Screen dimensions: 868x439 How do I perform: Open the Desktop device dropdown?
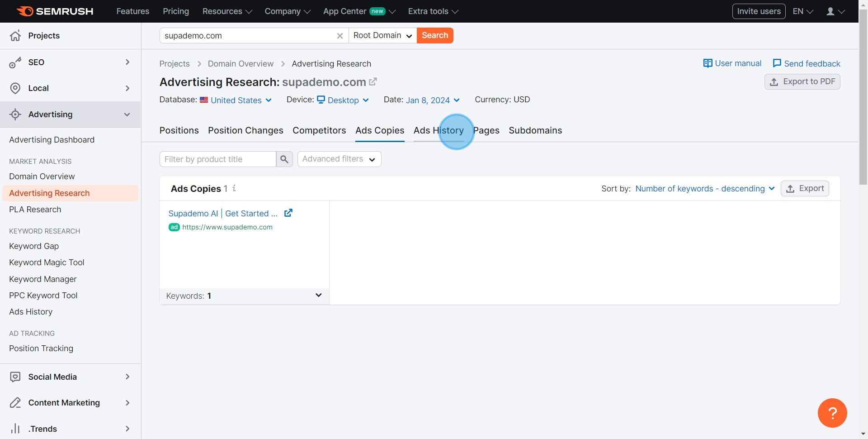(x=343, y=100)
